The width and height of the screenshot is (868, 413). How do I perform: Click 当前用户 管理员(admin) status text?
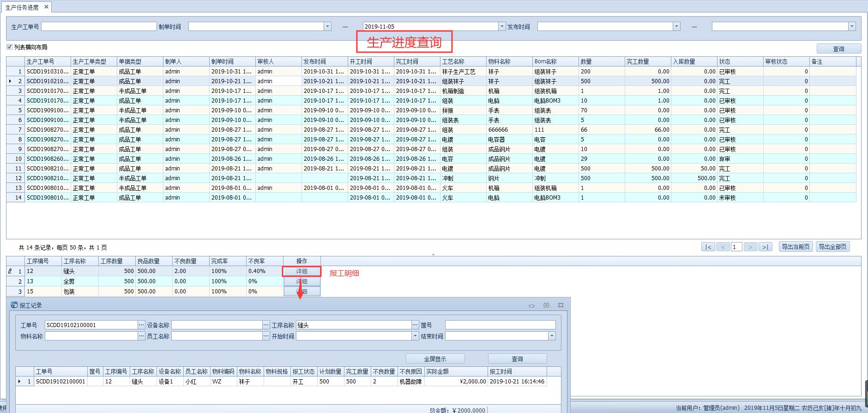[707, 408]
